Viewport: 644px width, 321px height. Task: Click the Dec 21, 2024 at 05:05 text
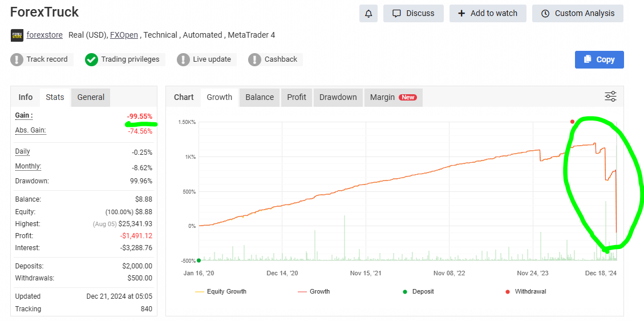(x=119, y=297)
